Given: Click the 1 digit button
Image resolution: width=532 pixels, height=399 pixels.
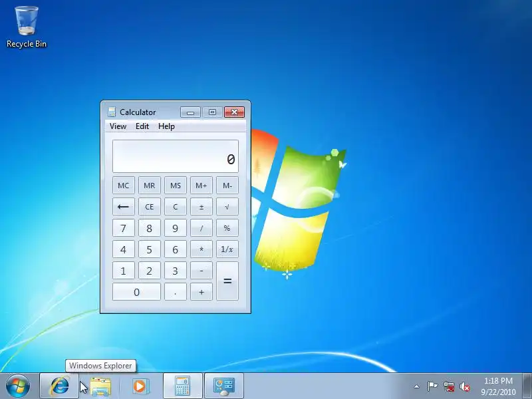Looking at the screenshot, I should (x=124, y=271).
